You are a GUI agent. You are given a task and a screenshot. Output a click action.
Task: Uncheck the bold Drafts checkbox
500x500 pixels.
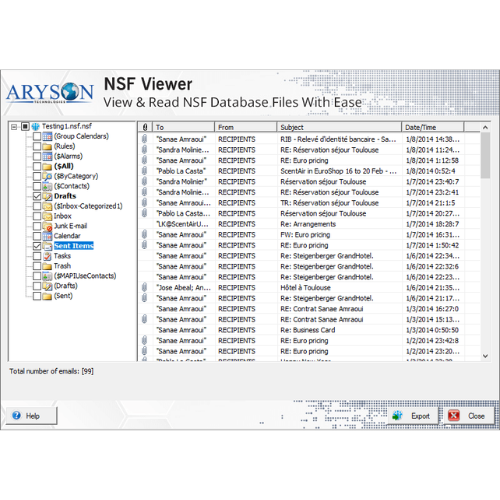pos(37,196)
